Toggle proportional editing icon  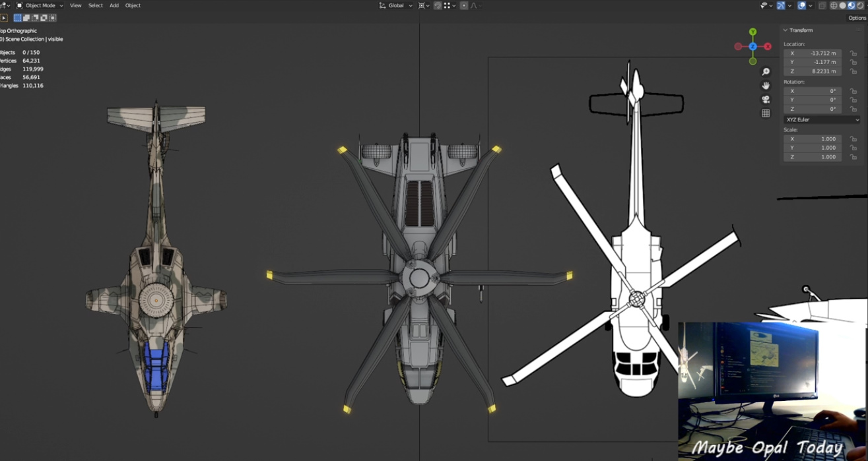(464, 5)
